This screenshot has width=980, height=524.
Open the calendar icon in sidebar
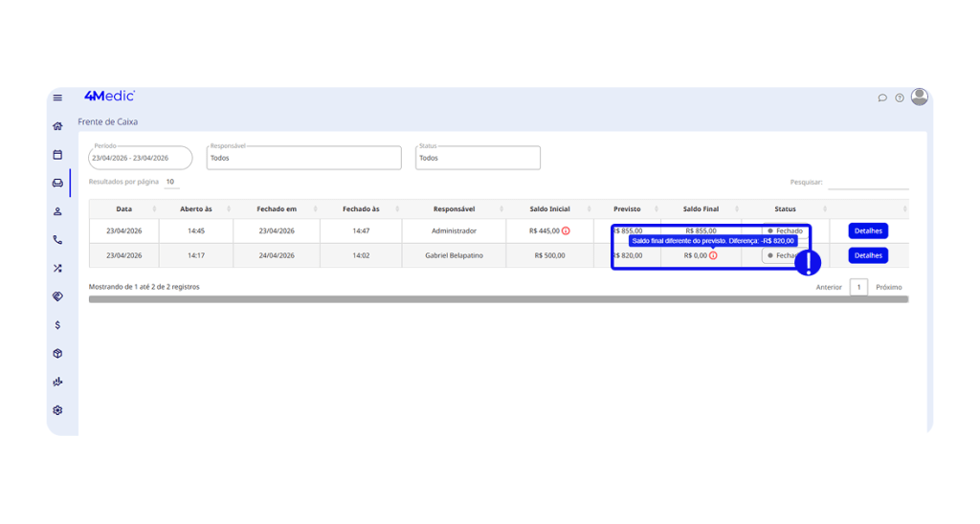(57, 154)
